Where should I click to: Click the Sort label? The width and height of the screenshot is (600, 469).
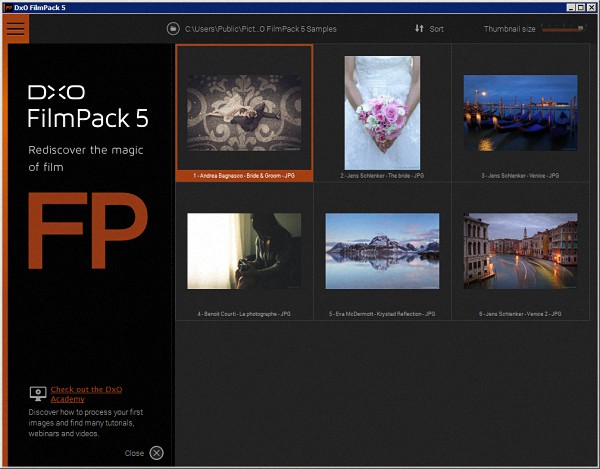(437, 29)
